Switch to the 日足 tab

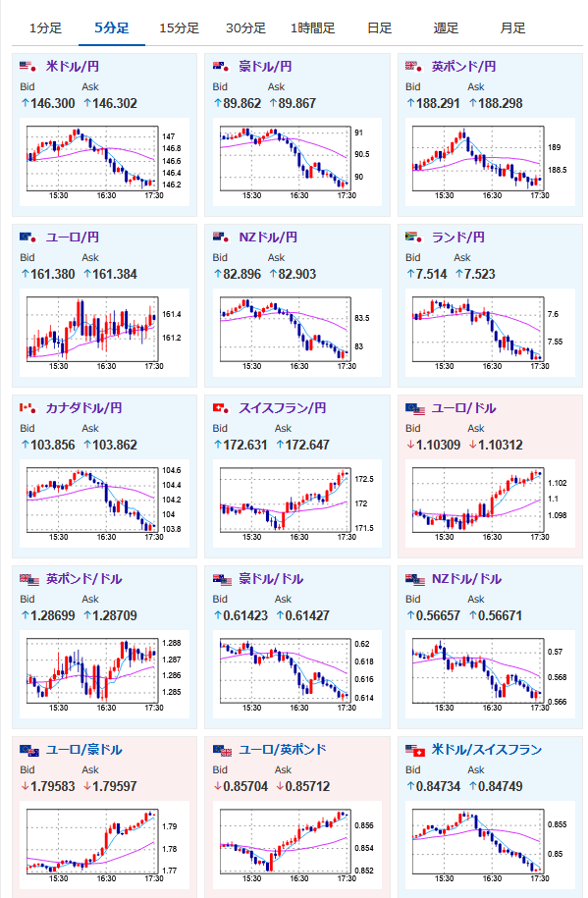click(379, 28)
